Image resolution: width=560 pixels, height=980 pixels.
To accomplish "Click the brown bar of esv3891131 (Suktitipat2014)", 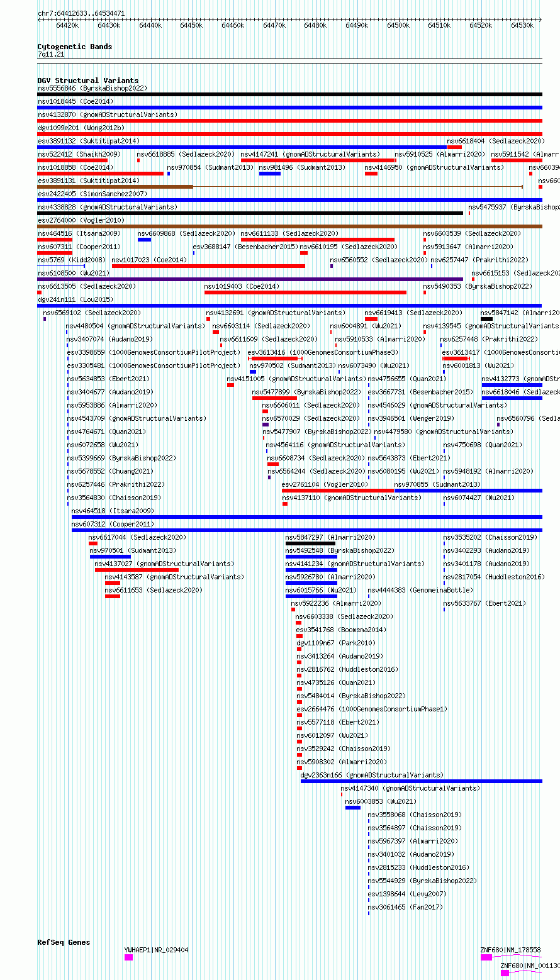I will (115, 187).
